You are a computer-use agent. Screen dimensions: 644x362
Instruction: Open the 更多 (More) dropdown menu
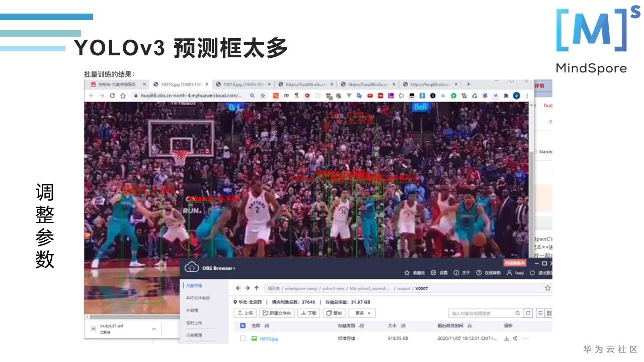(362, 313)
